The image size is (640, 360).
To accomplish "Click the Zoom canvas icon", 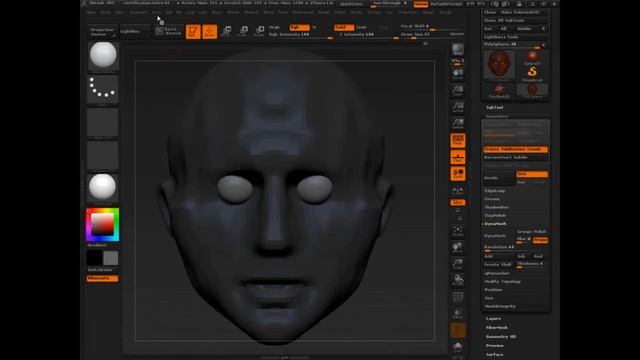I will (458, 90).
